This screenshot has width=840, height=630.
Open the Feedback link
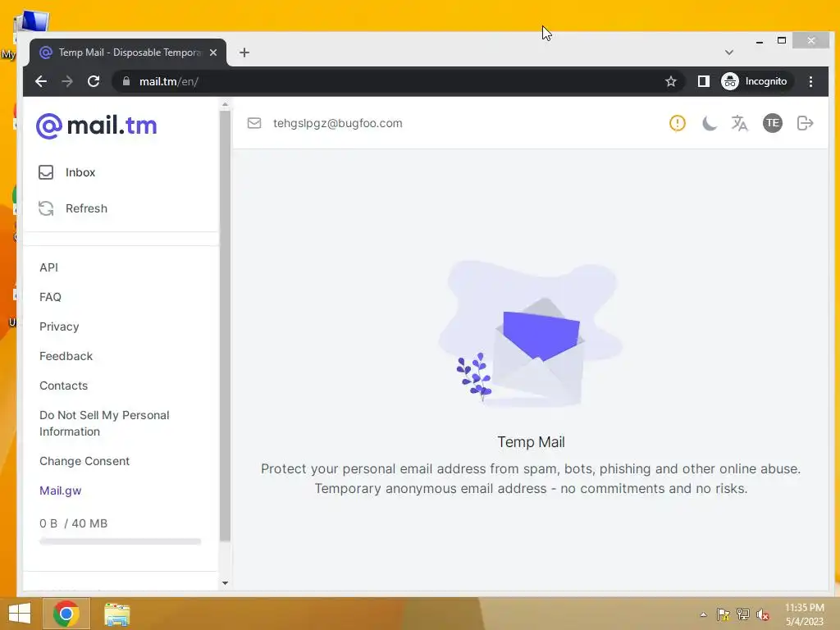pyautogui.click(x=66, y=356)
